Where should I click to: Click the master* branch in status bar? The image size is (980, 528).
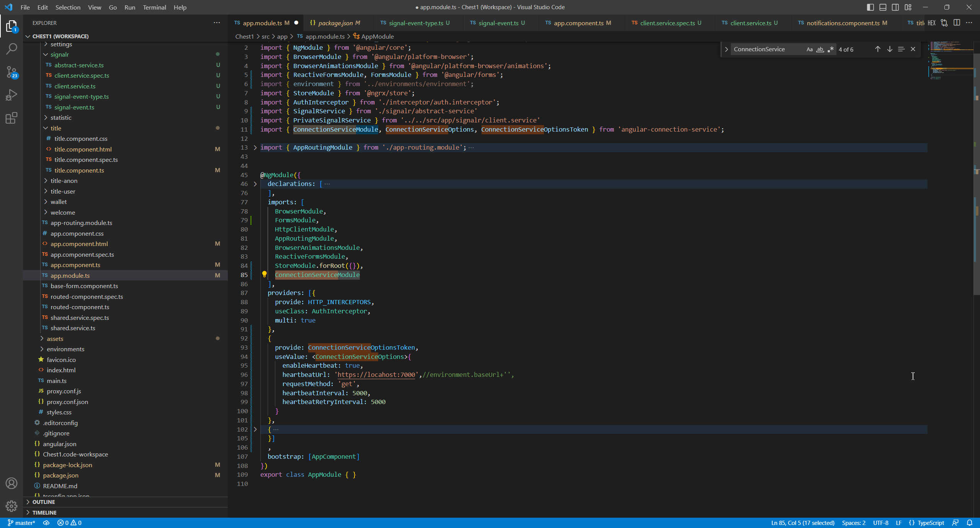point(21,523)
